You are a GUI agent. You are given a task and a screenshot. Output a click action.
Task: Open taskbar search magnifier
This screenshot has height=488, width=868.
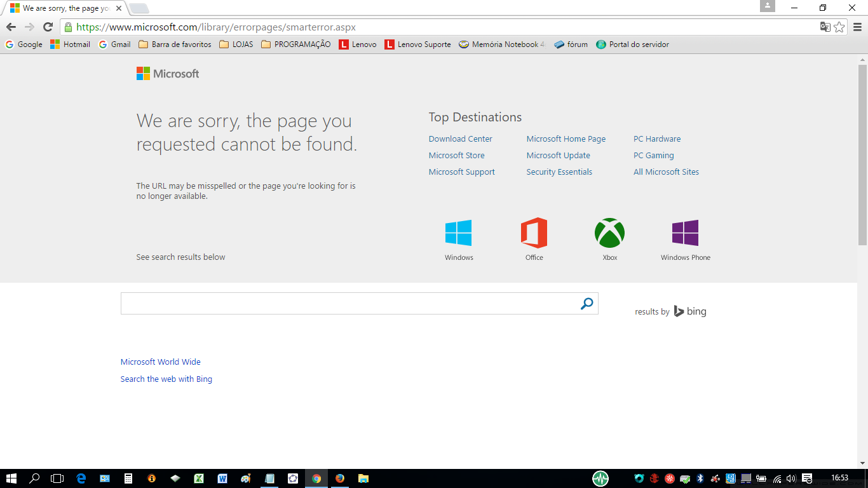click(x=34, y=478)
